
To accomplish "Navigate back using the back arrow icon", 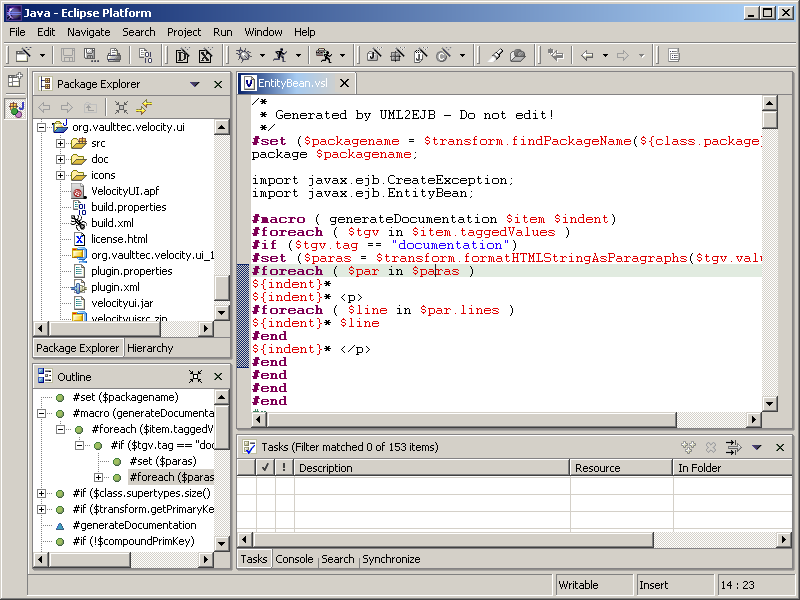I will coord(587,55).
